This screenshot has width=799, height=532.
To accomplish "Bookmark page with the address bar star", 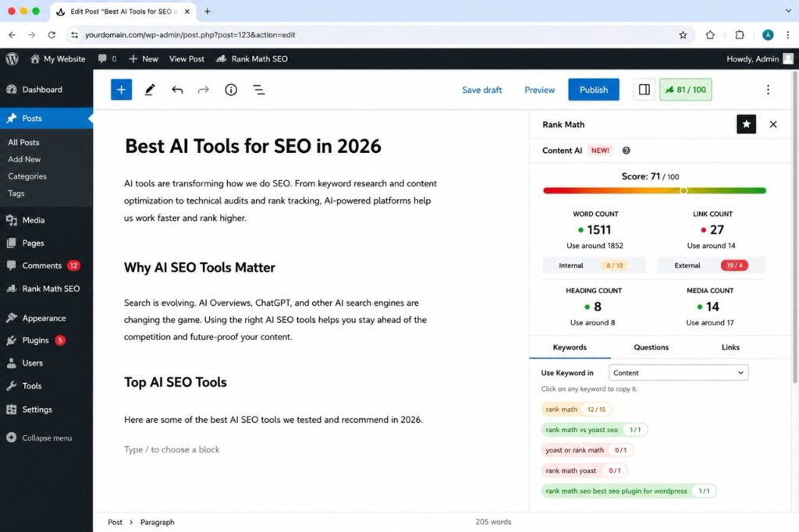I will click(x=683, y=34).
